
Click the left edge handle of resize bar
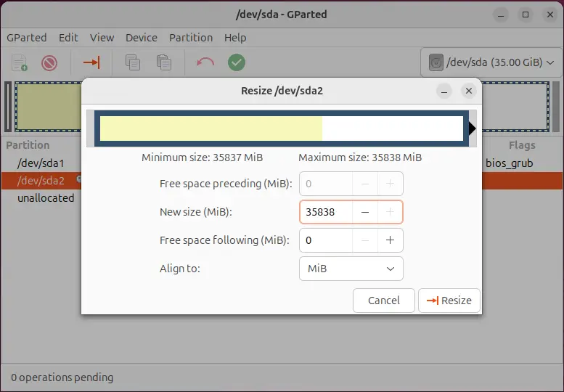90,128
